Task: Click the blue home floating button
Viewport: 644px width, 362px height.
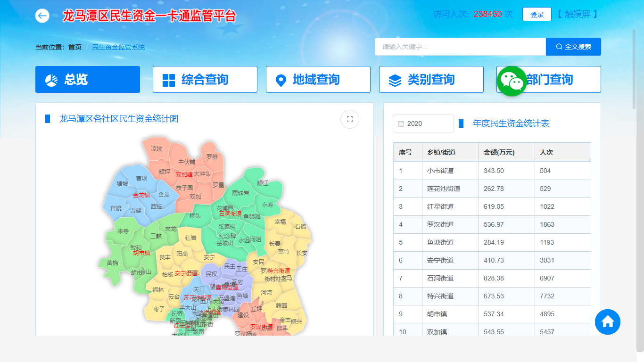Action: point(607,321)
